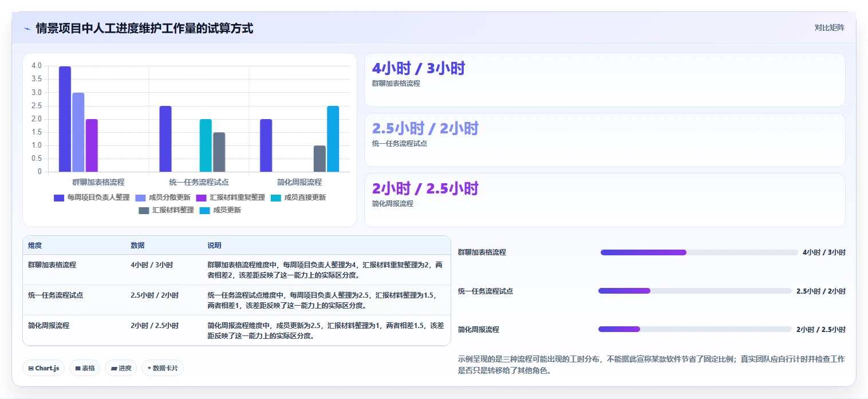This screenshot has height=399, width=868.
Task: Click the lightning icon beside the page title
Action: (x=27, y=28)
